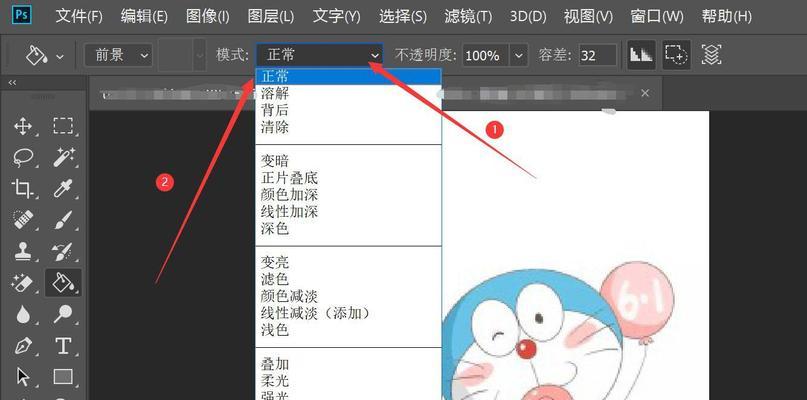Select the Magic Eraser tool

click(x=23, y=283)
